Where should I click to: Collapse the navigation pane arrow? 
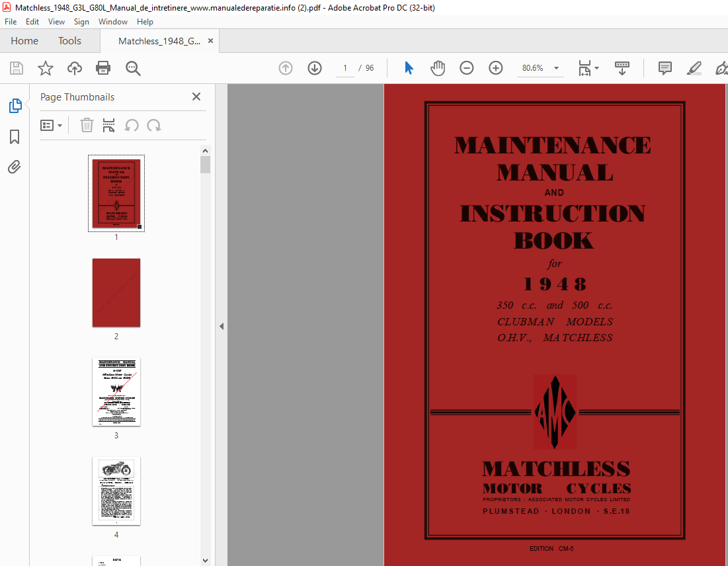pos(222,327)
